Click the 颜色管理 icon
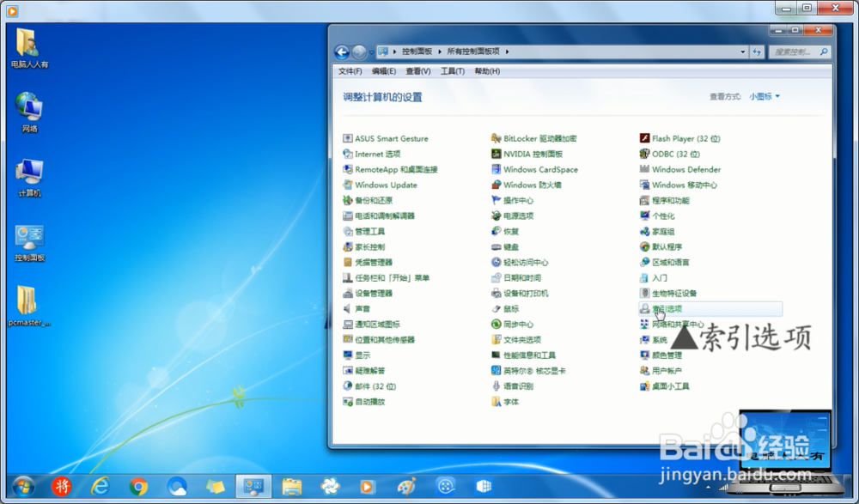 (644, 355)
